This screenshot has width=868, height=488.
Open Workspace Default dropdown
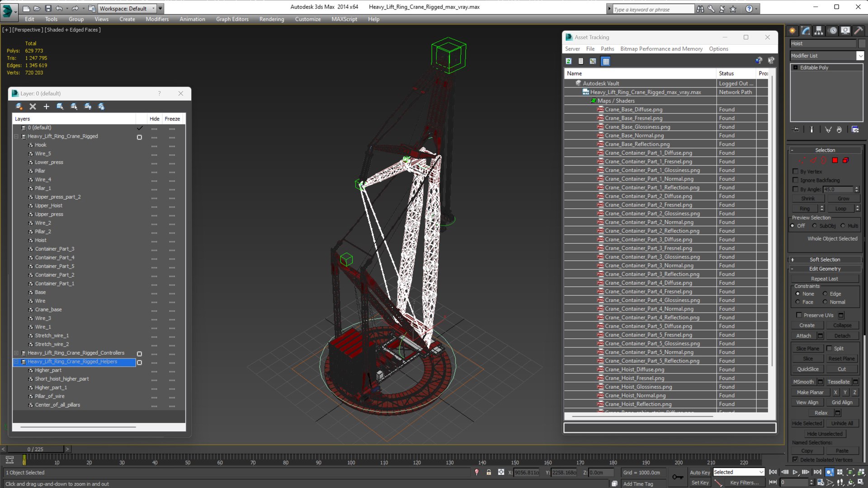click(x=153, y=8)
